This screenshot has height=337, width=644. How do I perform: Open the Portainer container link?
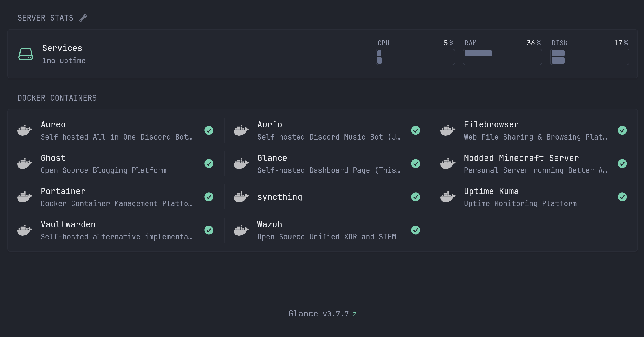[63, 191]
